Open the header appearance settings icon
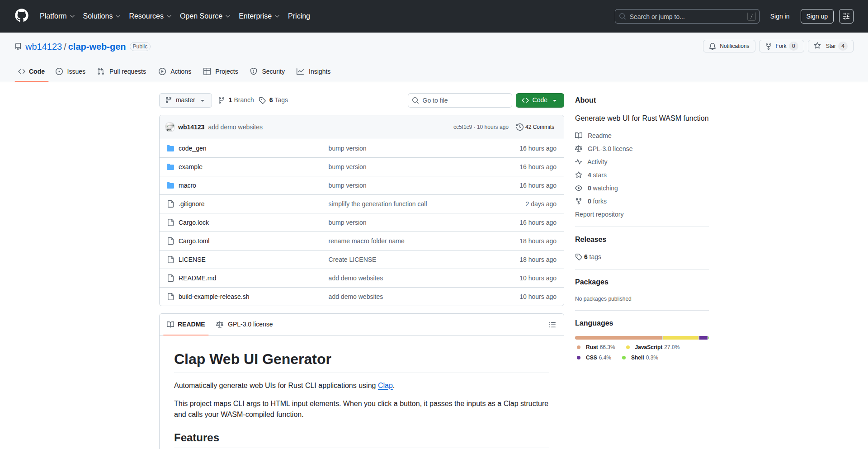 [846, 16]
